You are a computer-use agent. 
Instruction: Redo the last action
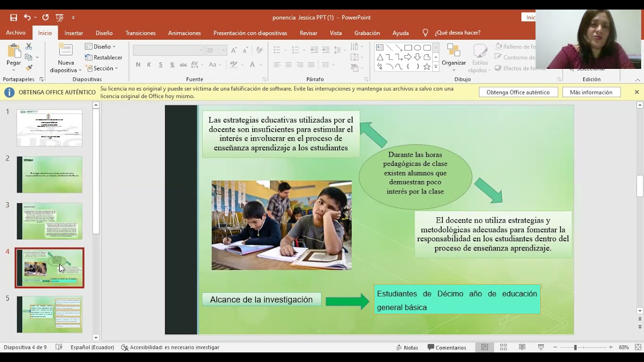click(45, 18)
